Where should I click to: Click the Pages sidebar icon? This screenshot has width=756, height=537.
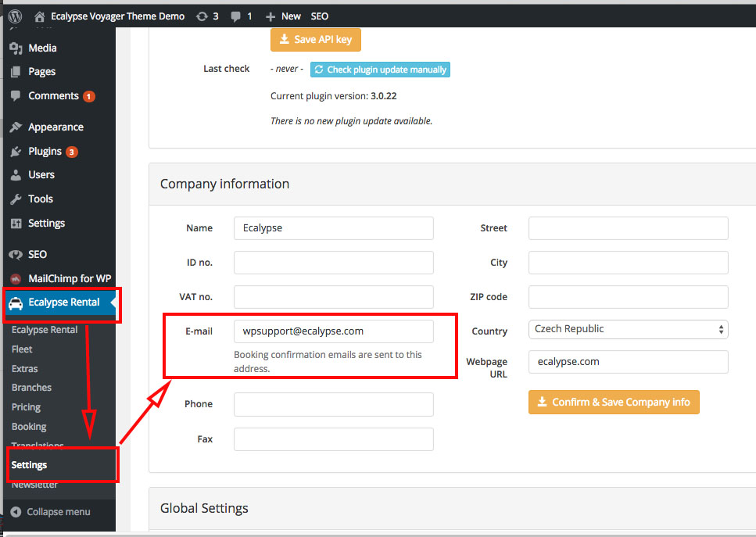(x=16, y=72)
